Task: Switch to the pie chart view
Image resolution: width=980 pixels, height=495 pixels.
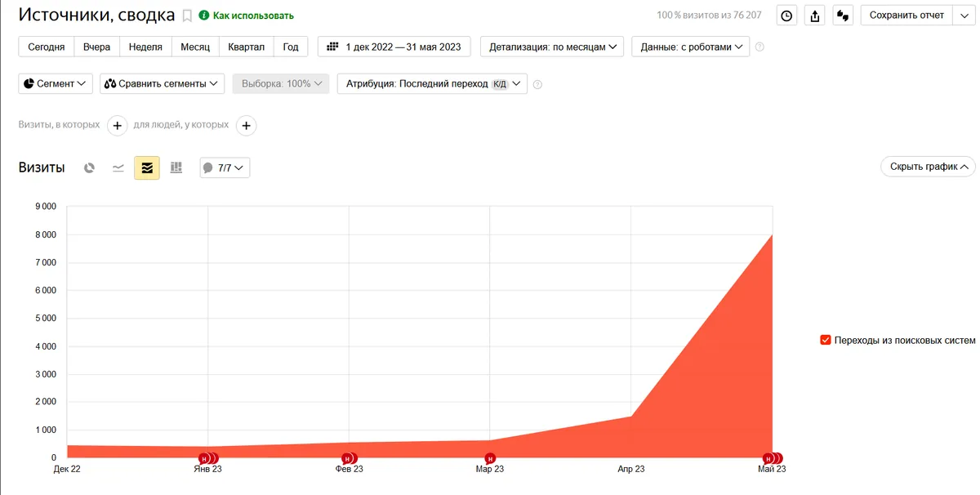Action: [89, 167]
